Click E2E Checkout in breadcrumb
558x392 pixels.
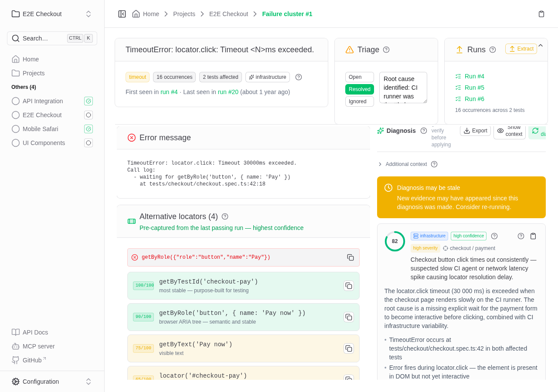228,14
